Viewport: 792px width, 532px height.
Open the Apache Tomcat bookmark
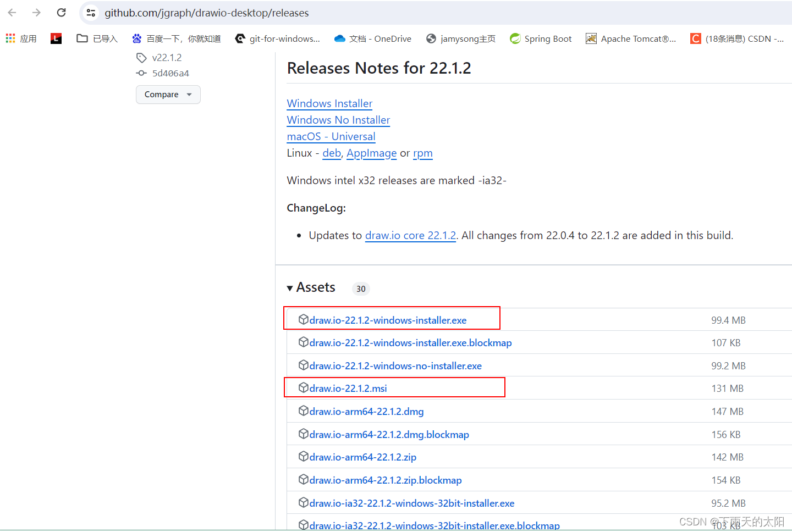(x=631, y=38)
